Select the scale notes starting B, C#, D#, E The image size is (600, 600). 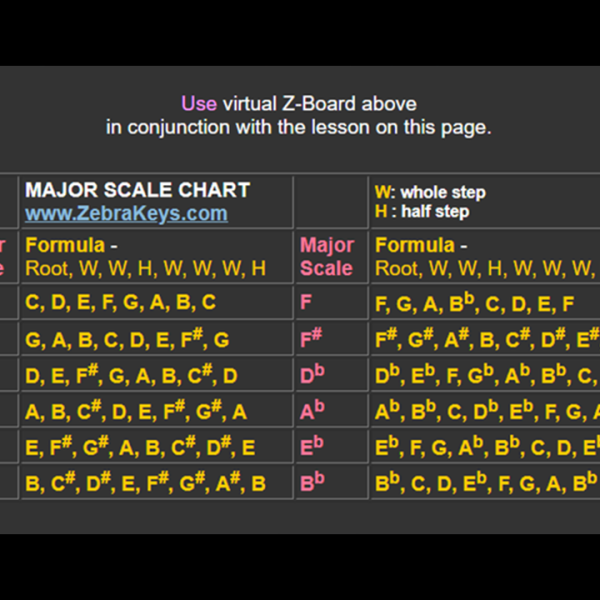pos(145,483)
